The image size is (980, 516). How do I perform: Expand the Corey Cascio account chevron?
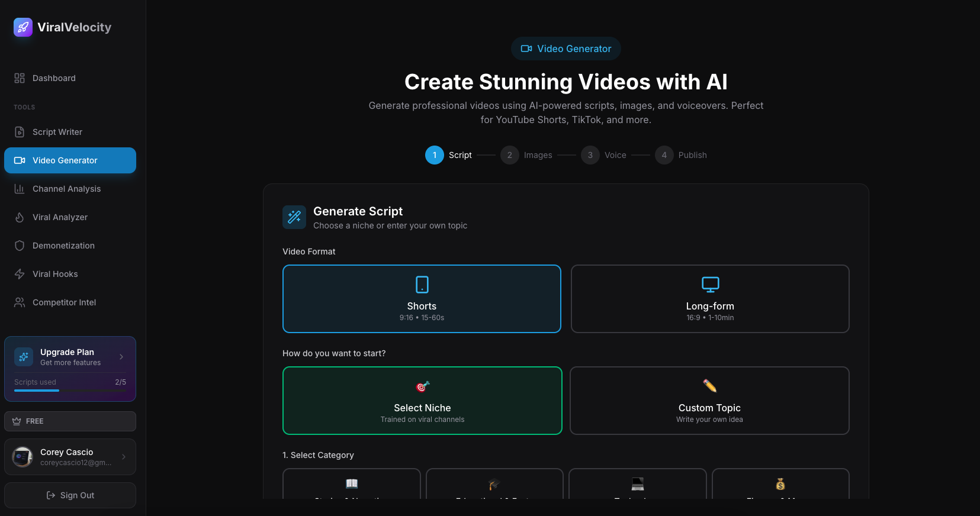click(x=124, y=457)
